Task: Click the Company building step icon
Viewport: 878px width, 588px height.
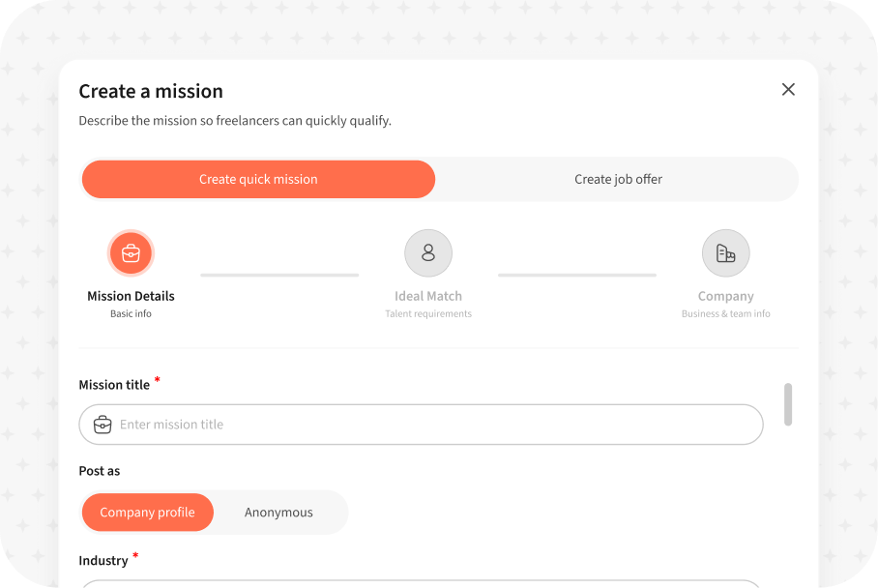Action: [725, 253]
